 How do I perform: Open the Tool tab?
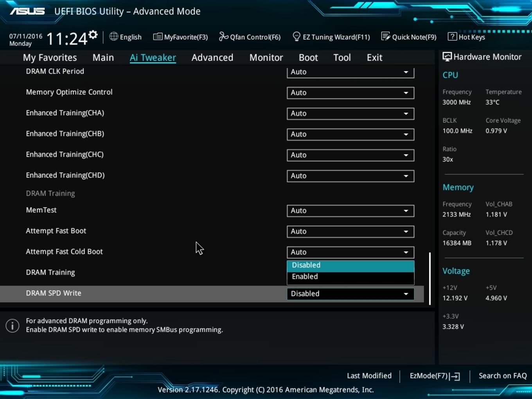click(x=342, y=58)
